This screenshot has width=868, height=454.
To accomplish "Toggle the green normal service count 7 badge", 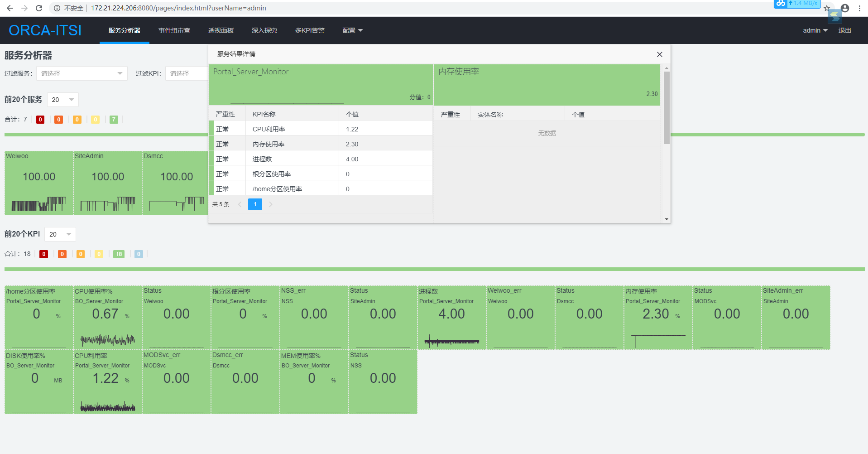I will (x=114, y=120).
